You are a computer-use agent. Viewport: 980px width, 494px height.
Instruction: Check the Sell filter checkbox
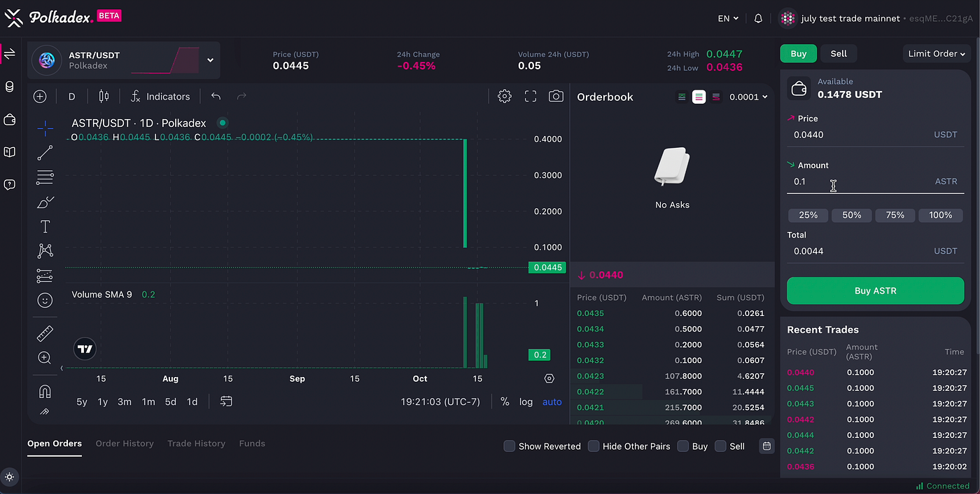pos(720,446)
